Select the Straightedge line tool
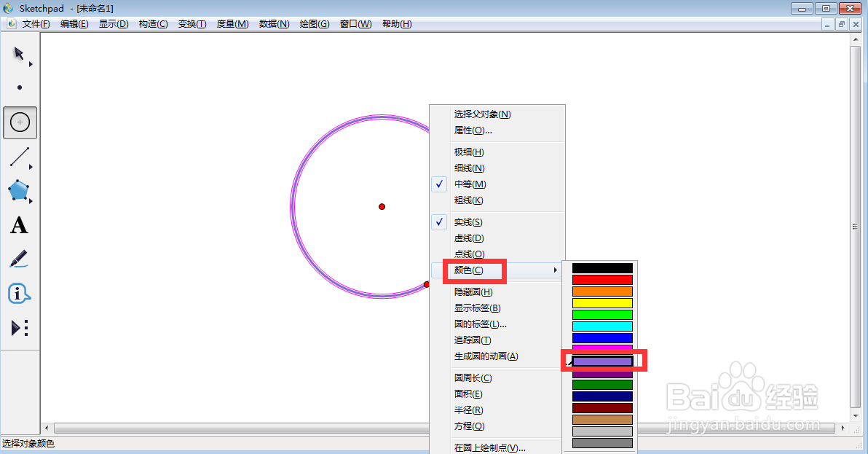The width and height of the screenshot is (868, 454). coord(19,157)
